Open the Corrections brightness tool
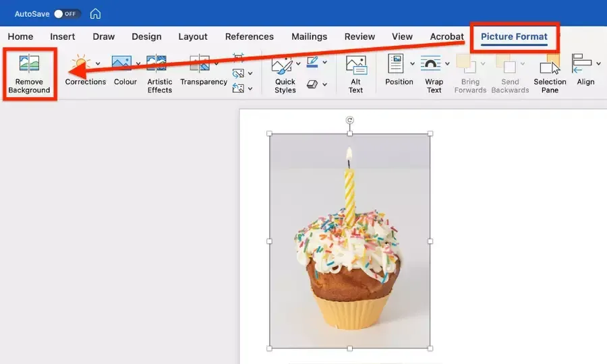The width and height of the screenshot is (607, 364). (x=81, y=65)
